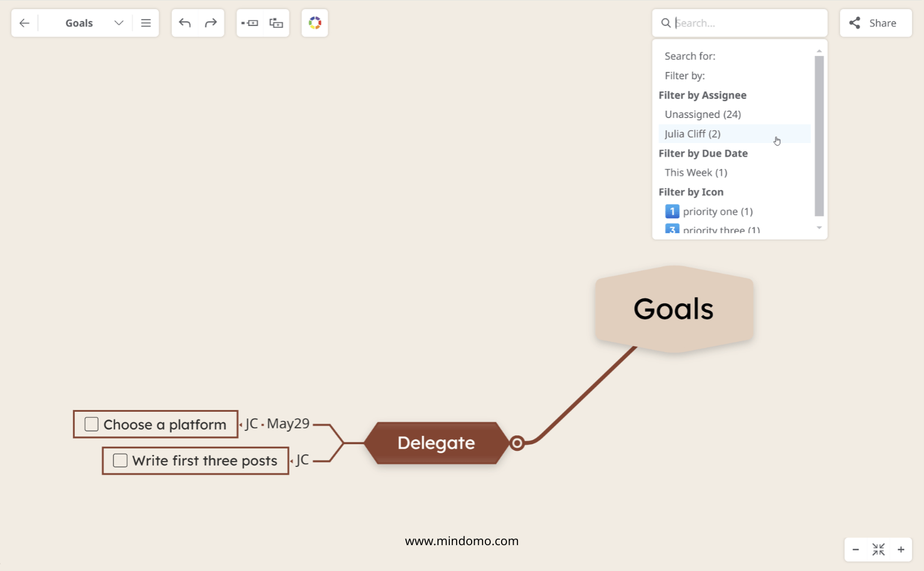Check the Write first three posts task
Image resolution: width=924 pixels, height=571 pixels.
(120, 460)
